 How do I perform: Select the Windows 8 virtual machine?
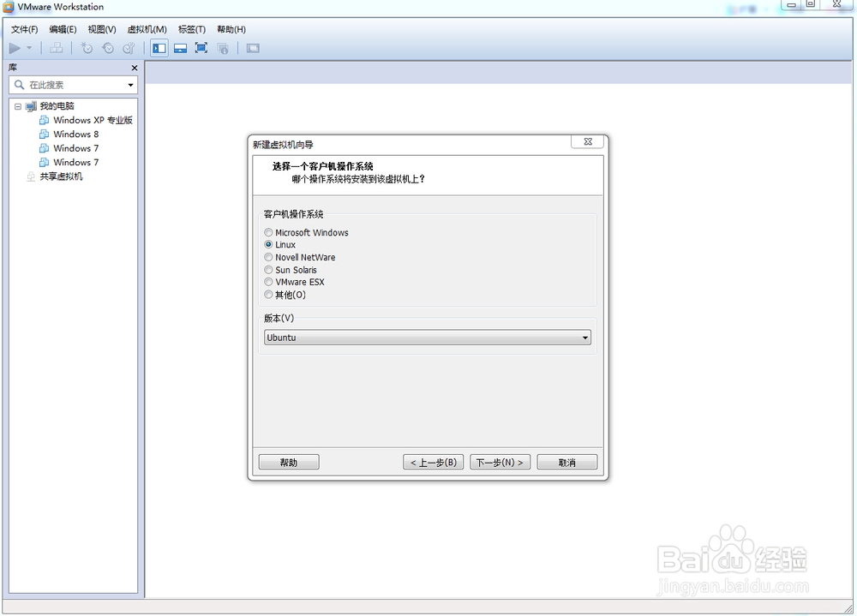point(76,134)
